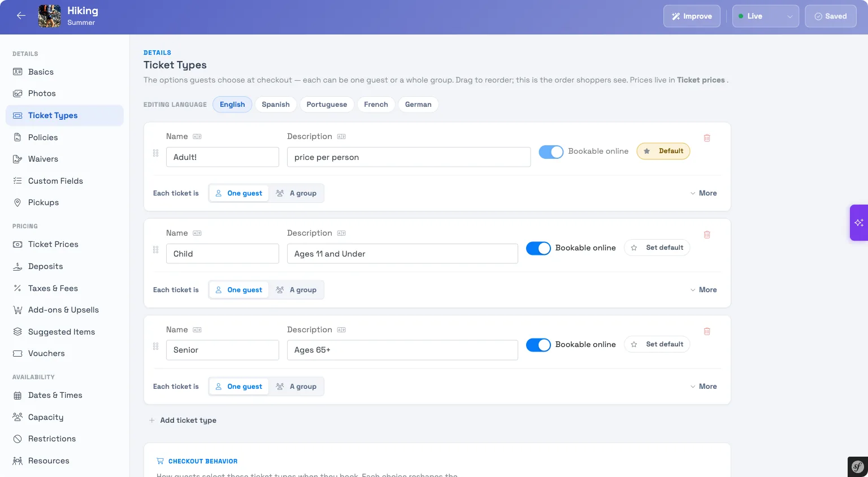Open Basics in sidebar
The width and height of the screenshot is (868, 477).
pyautogui.click(x=64, y=72)
